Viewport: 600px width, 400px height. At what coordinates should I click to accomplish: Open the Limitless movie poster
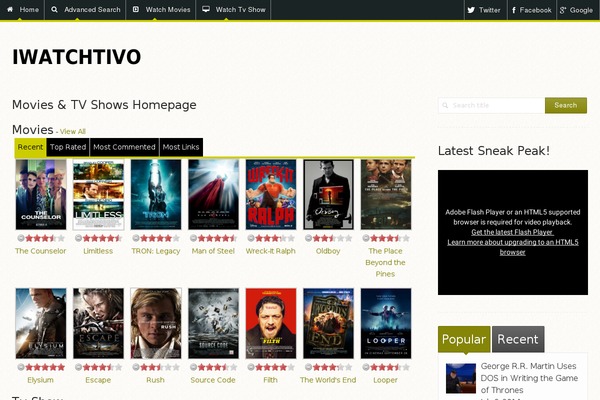coord(98,194)
